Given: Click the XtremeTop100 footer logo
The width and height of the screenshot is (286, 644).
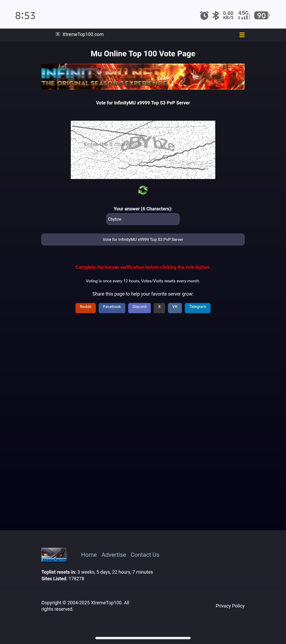Looking at the screenshot, I should [54, 555].
